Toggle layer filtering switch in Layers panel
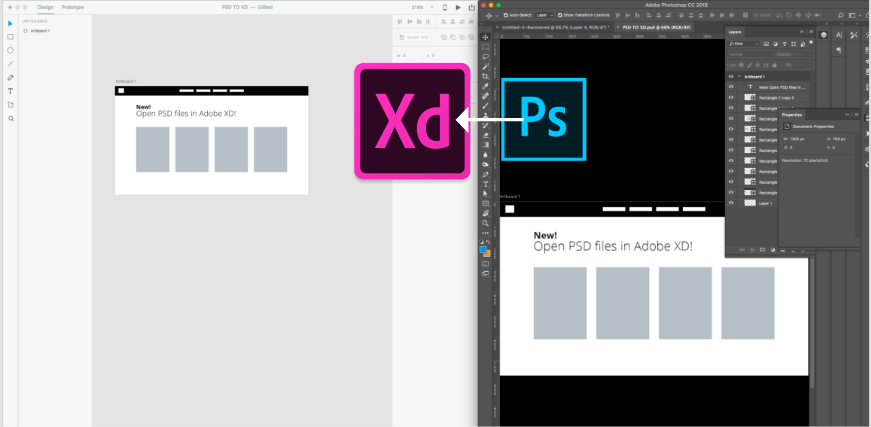 (x=811, y=43)
